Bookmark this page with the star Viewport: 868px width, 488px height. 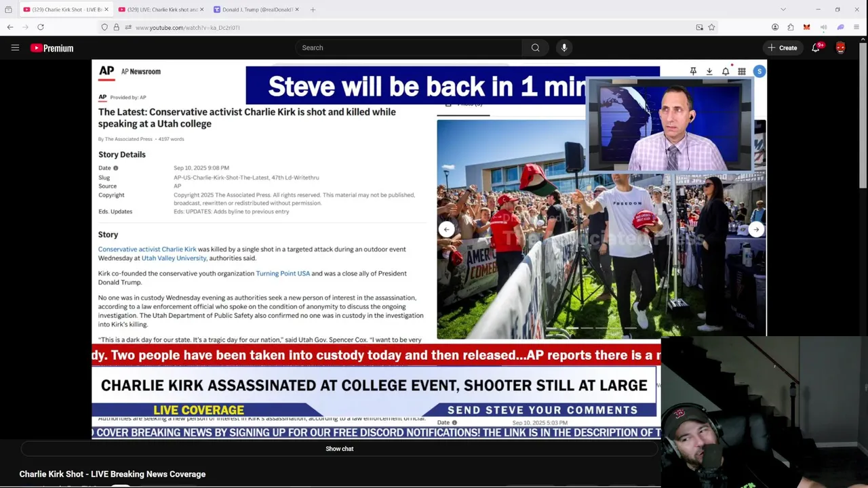coord(711,27)
